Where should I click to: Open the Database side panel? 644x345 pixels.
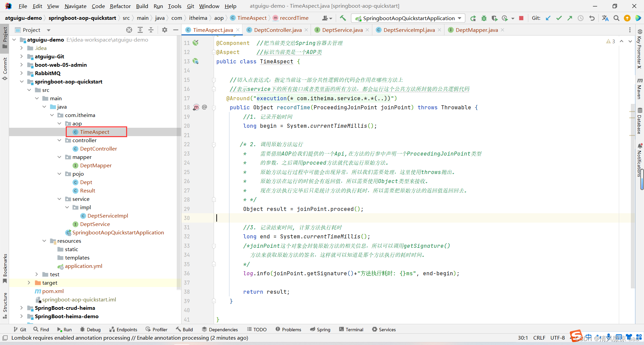(x=640, y=121)
